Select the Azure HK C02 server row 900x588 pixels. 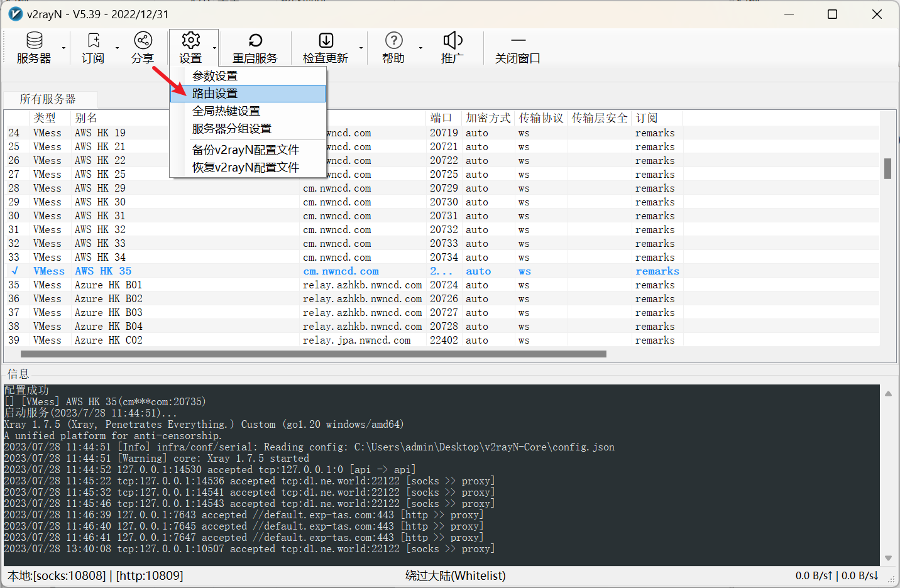442,340
